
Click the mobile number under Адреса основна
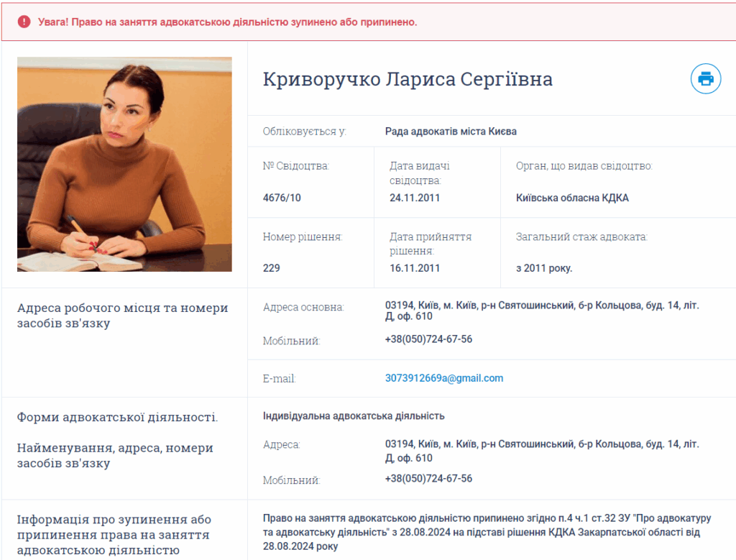click(428, 339)
